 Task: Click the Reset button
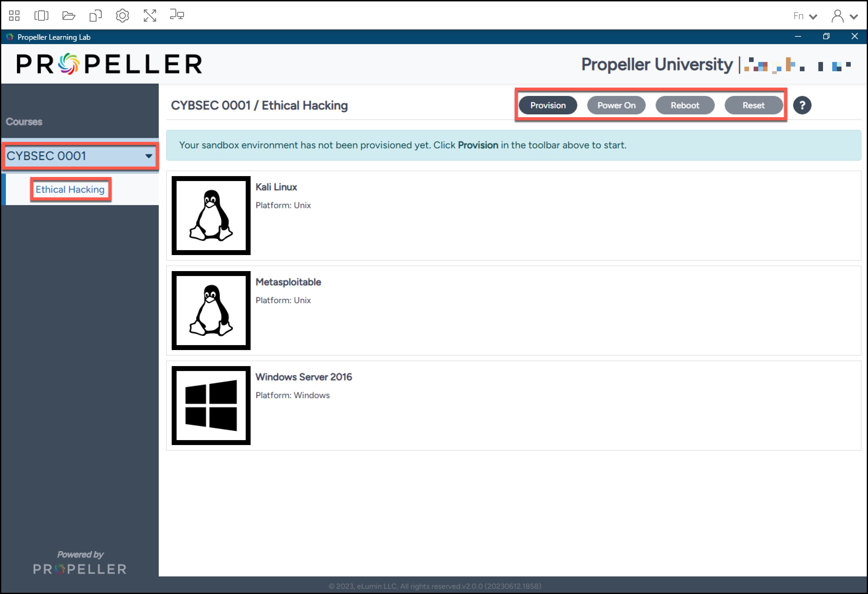pyautogui.click(x=753, y=105)
